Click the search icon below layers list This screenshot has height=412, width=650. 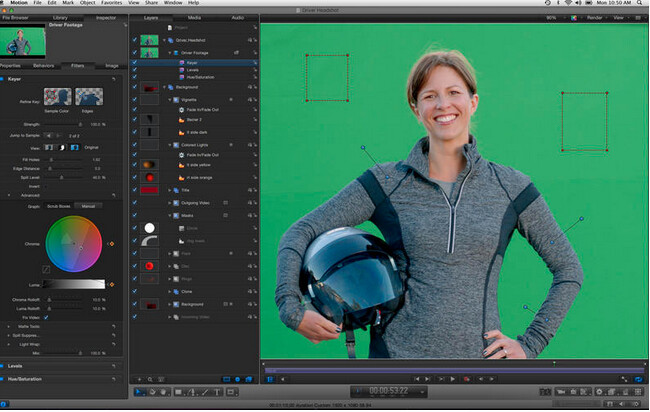[x=149, y=379]
